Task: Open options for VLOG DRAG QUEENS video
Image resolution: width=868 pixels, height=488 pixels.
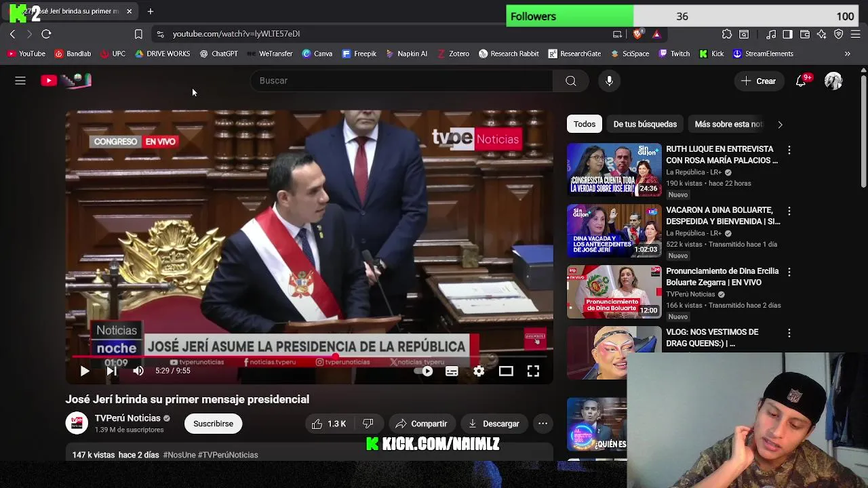Action: tap(789, 333)
